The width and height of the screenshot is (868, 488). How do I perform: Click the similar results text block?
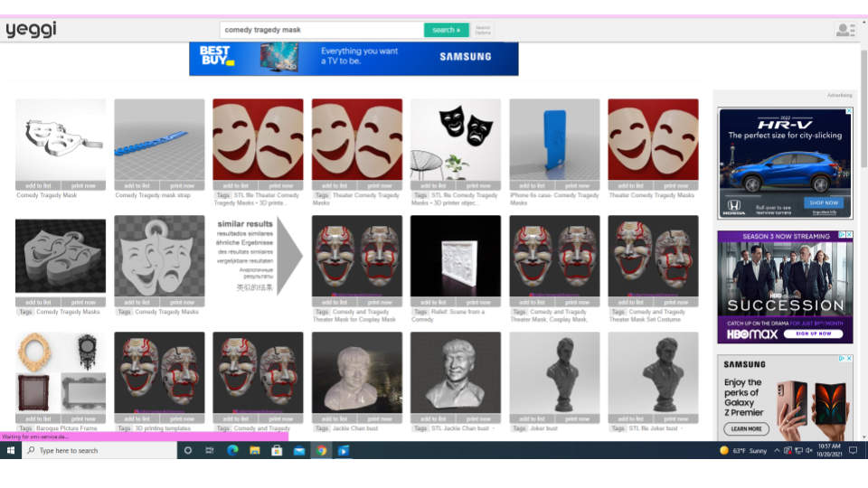pos(245,256)
